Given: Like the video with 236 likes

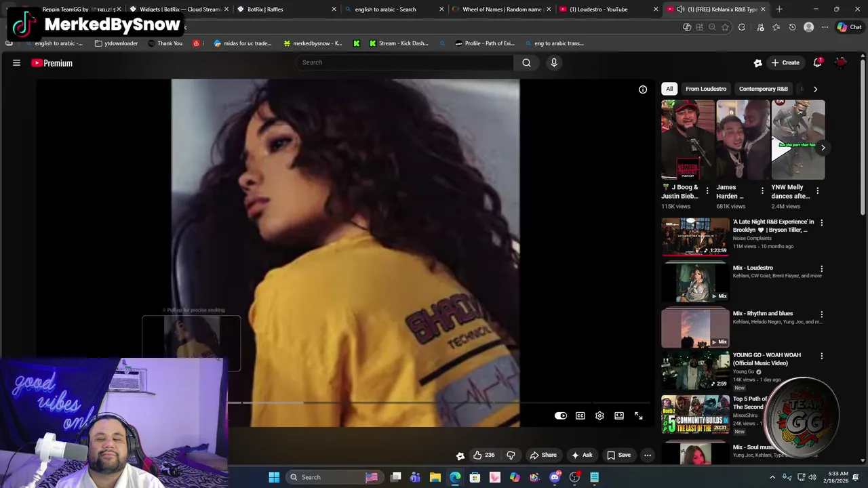Looking at the screenshot, I should click(x=484, y=455).
